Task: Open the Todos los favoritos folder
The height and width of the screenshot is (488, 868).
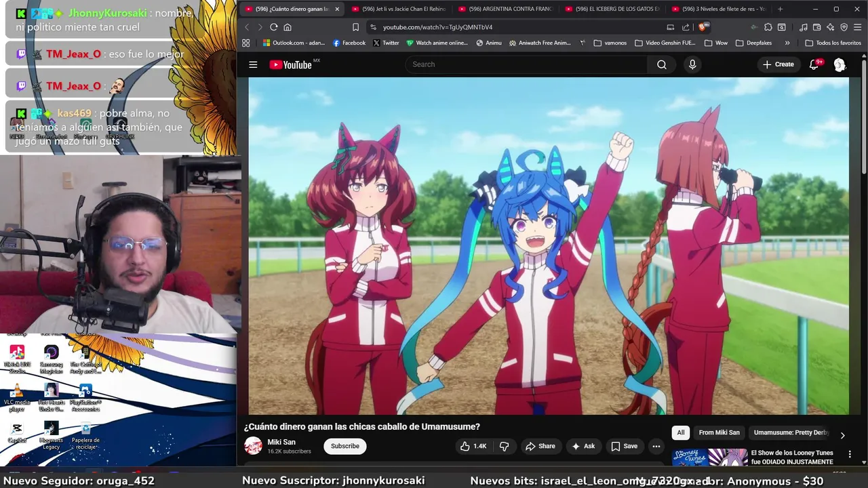Action: [x=833, y=43]
